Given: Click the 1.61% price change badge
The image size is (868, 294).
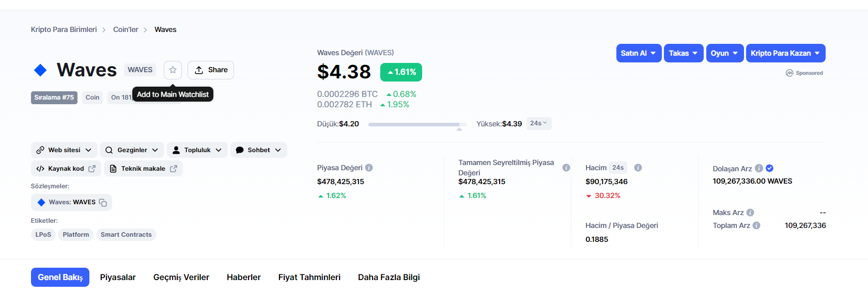Looking at the screenshot, I should (401, 72).
